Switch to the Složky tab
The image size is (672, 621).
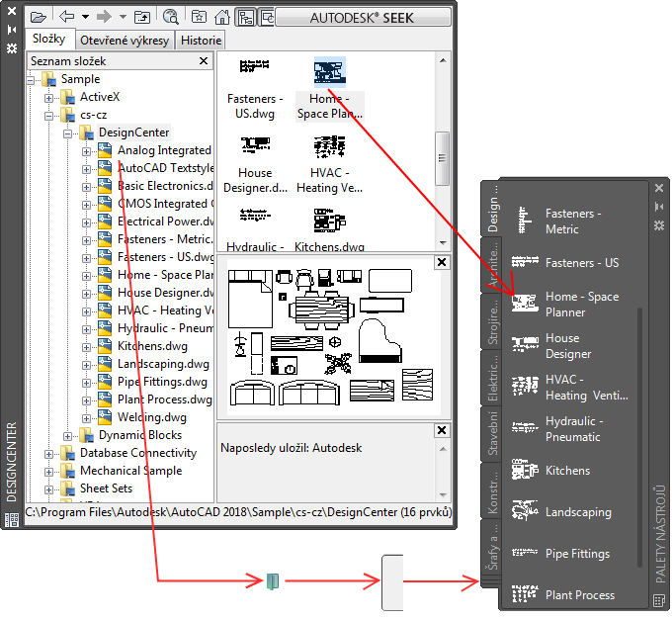(x=48, y=39)
